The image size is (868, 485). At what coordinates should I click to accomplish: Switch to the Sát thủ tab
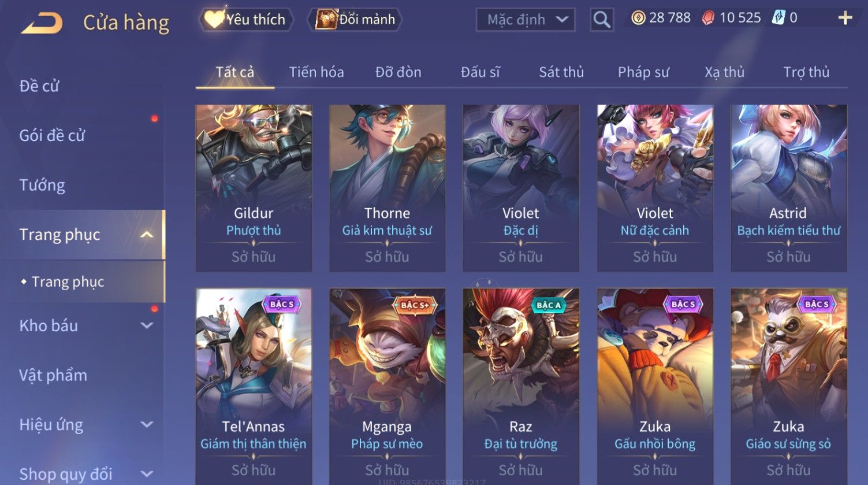pyautogui.click(x=561, y=72)
